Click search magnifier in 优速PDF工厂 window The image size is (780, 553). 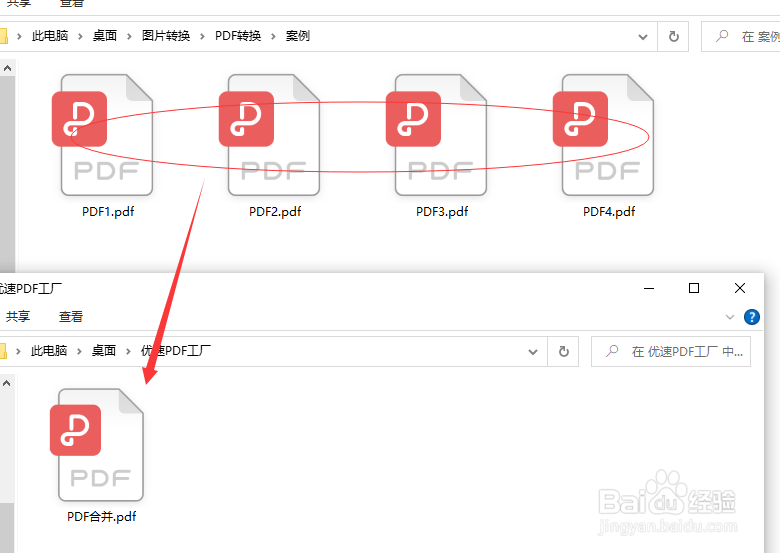612,351
